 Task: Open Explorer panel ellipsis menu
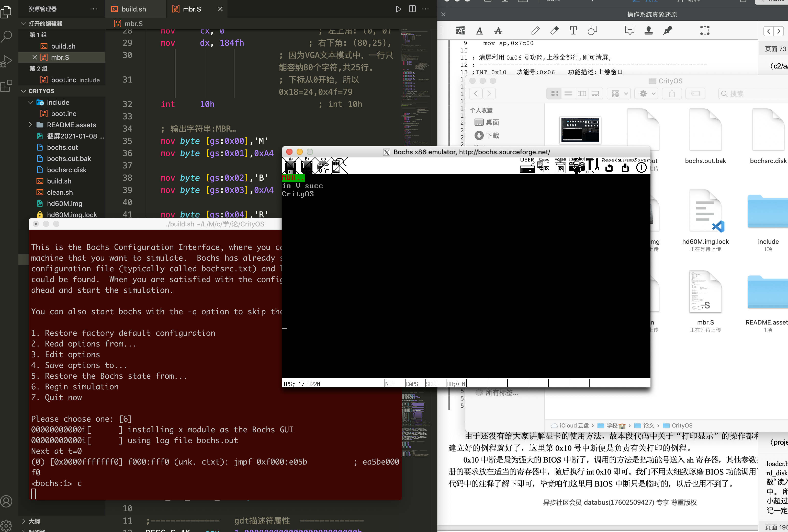(x=94, y=9)
